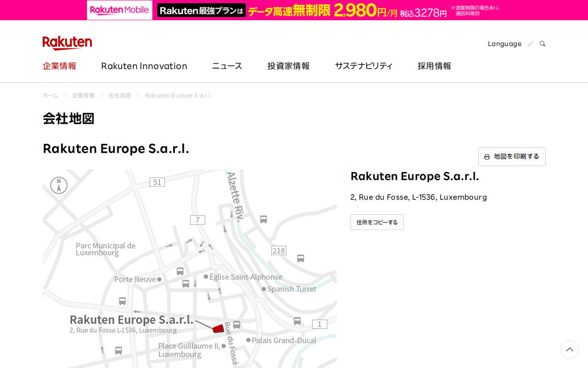Click the Église Saint-Alphonse map label
Viewport: 588px width, 368px height.
pyautogui.click(x=246, y=277)
